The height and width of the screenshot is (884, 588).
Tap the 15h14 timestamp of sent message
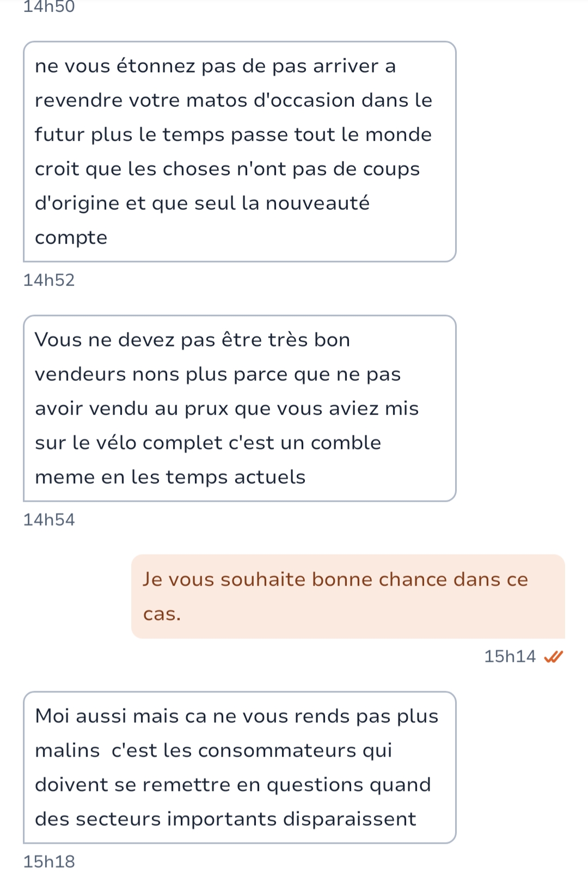click(510, 656)
